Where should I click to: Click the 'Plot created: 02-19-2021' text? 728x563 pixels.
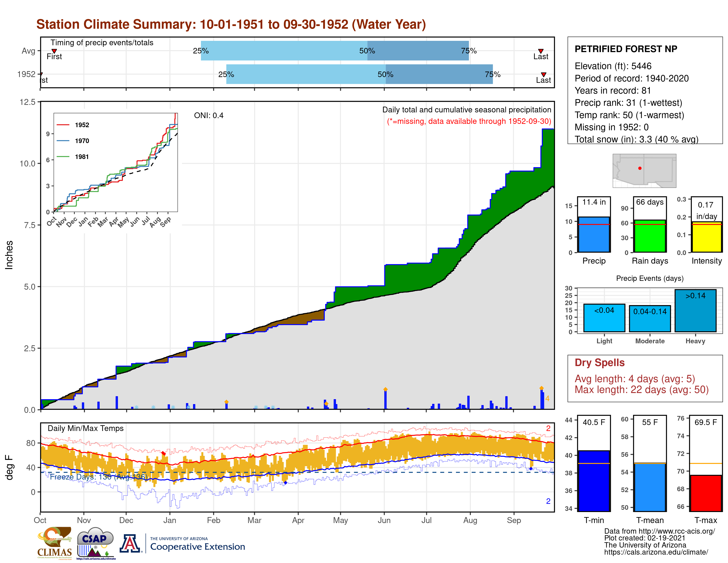[644, 538]
